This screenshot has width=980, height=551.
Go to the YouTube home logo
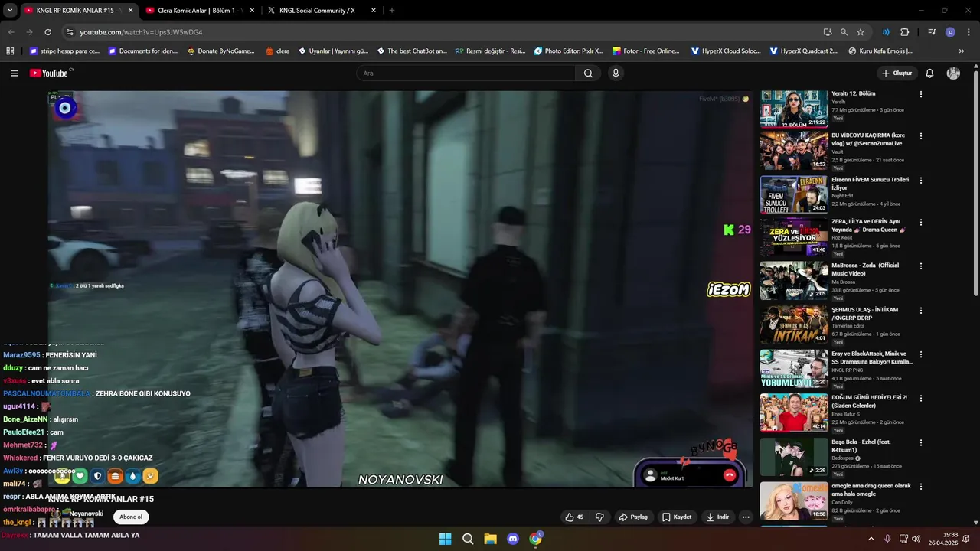coord(51,73)
